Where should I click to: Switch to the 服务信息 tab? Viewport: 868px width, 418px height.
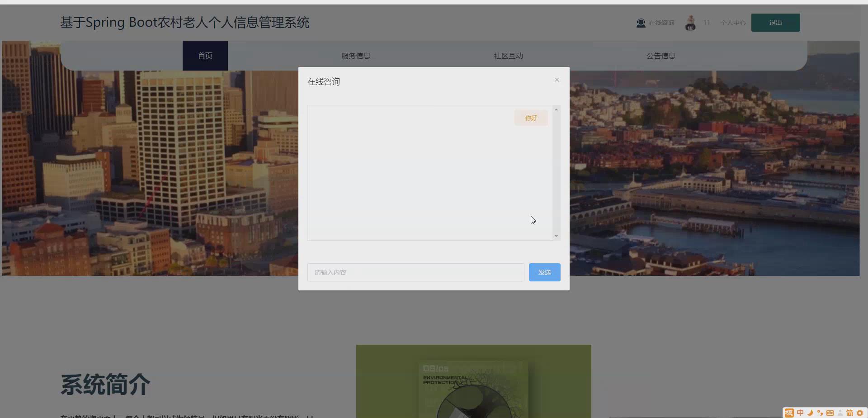click(x=356, y=56)
